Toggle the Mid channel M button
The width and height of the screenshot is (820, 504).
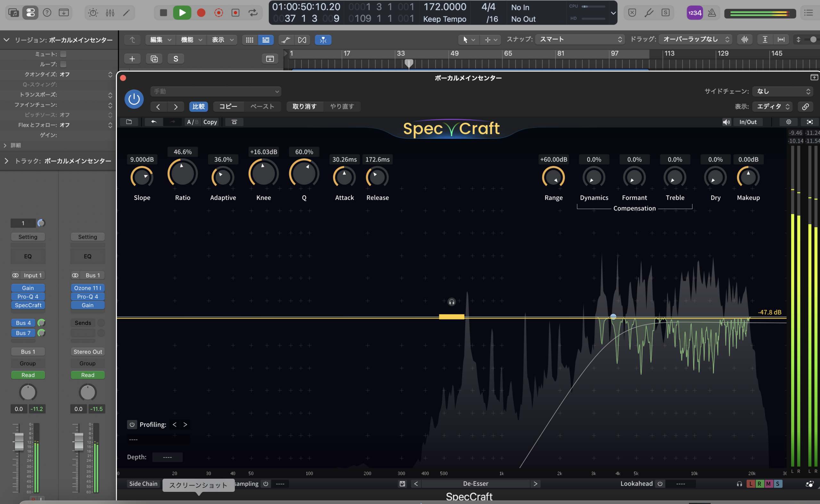point(769,484)
